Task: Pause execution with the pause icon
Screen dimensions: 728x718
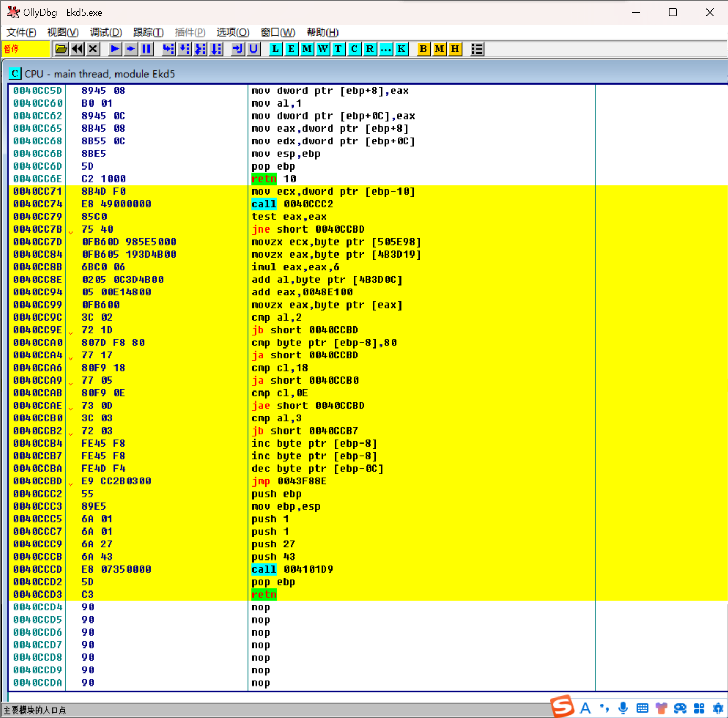Action: (x=146, y=49)
